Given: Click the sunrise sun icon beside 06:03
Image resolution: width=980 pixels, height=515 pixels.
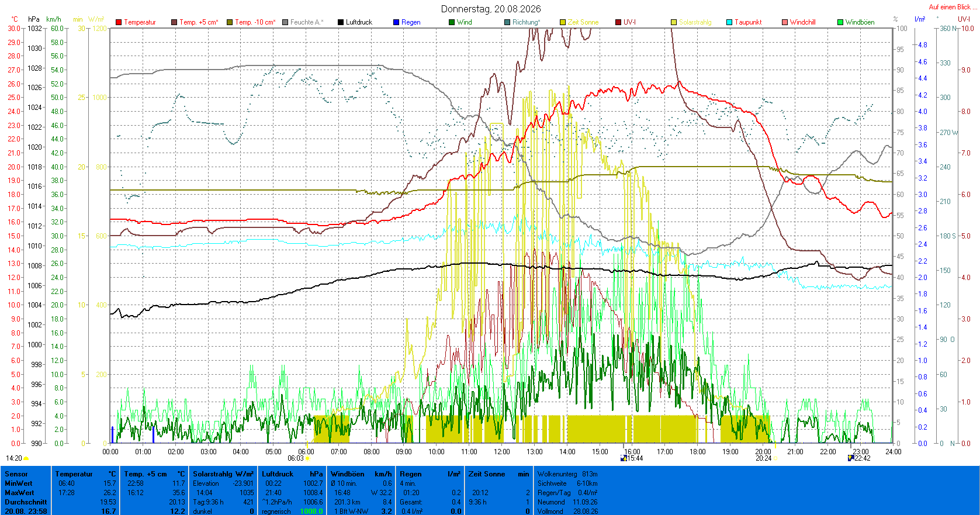Looking at the screenshot, I should (308, 459).
